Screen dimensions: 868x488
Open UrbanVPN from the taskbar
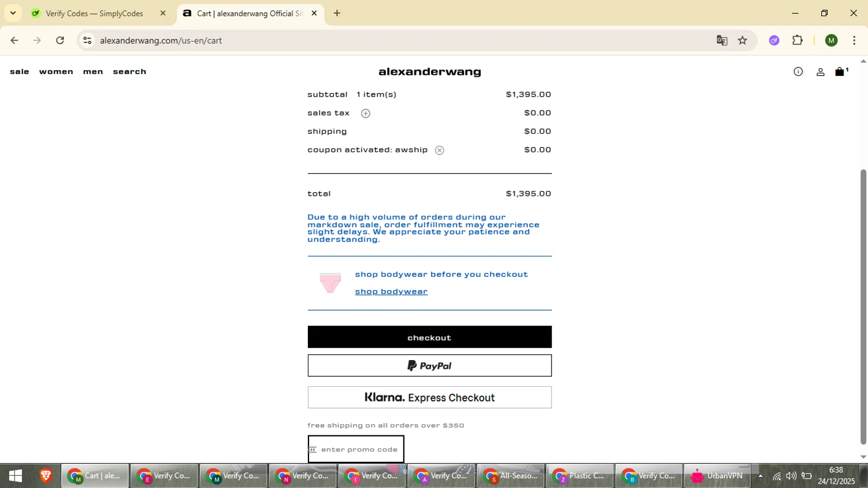coord(718,476)
